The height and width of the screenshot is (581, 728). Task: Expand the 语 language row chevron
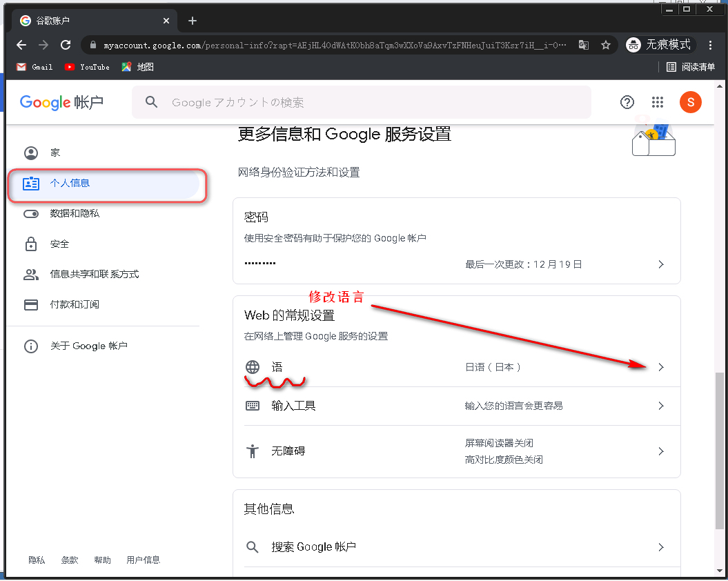click(x=661, y=367)
